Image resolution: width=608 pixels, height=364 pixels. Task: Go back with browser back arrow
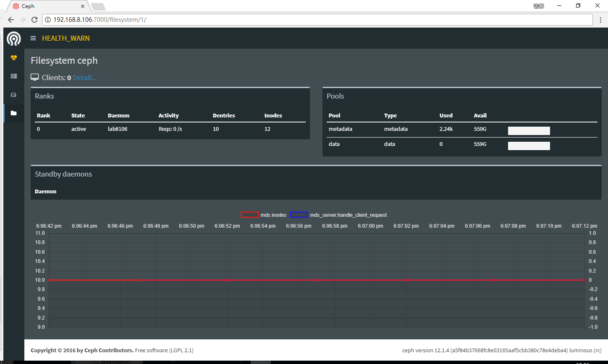pos(11,20)
